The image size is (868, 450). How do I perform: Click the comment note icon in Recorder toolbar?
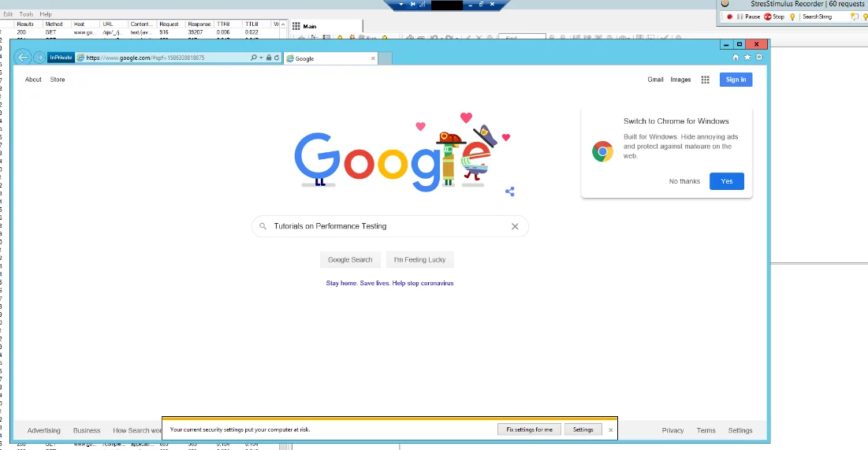point(854,17)
